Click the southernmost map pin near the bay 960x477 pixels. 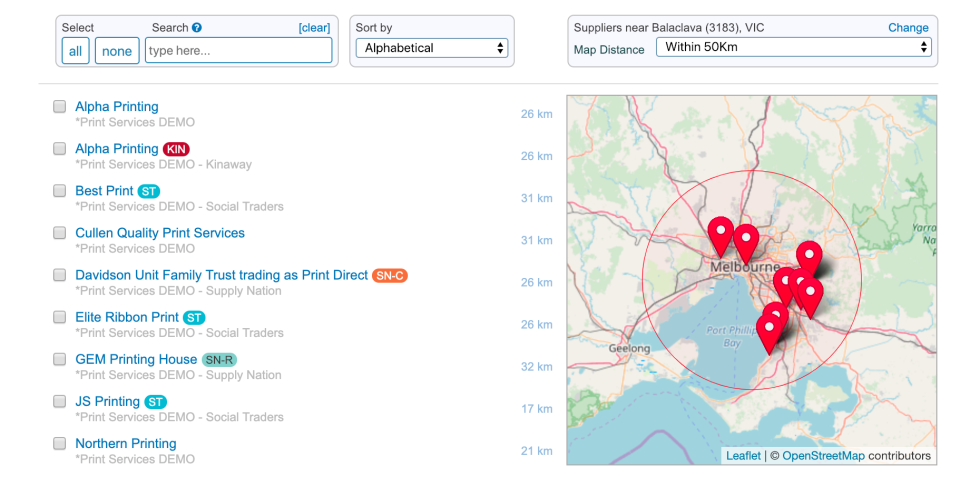(769, 334)
